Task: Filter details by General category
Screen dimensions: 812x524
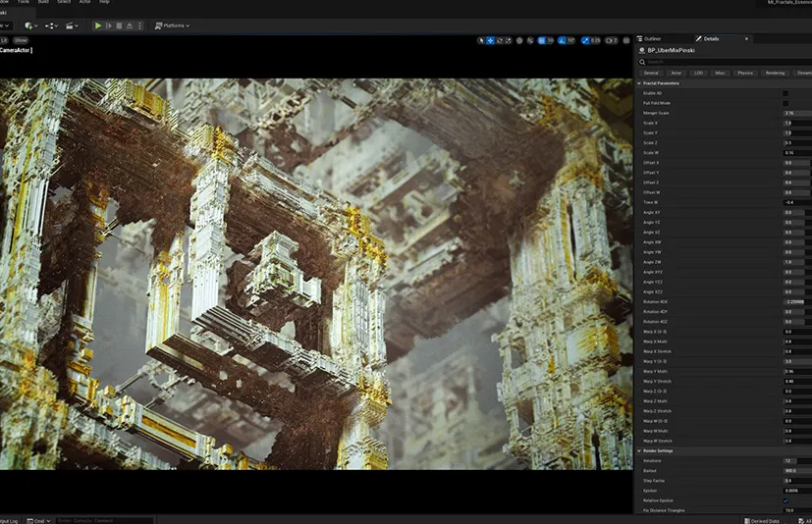Action: click(x=651, y=73)
